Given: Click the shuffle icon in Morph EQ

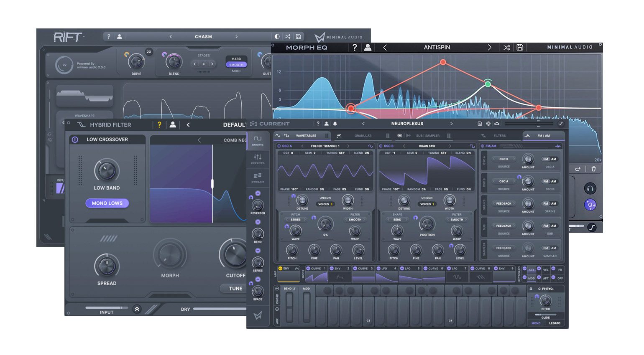Looking at the screenshot, I should tap(506, 48).
